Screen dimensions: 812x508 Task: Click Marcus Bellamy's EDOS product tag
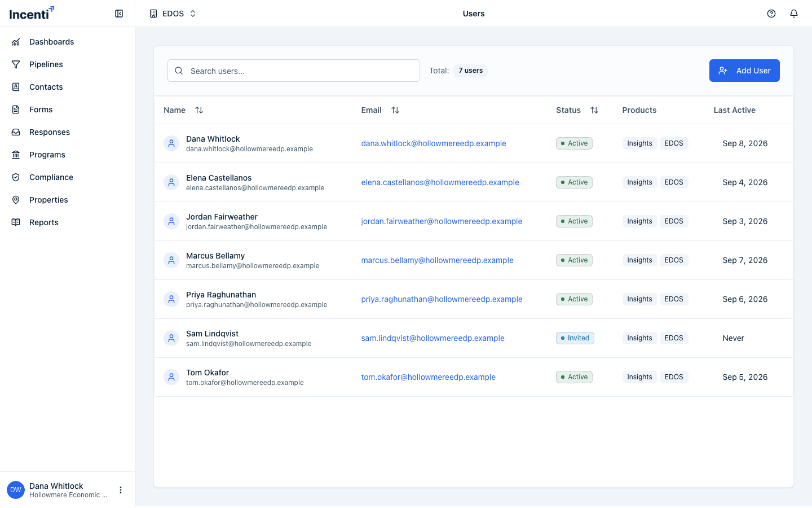click(x=674, y=260)
